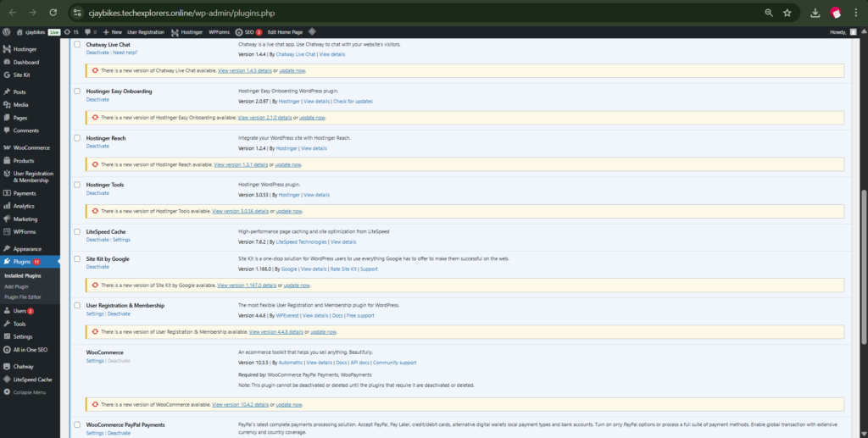Collapse the admin sidebar menu

29,392
